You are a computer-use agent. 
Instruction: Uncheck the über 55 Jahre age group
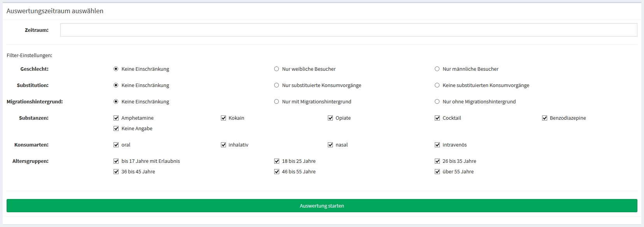point(437,171)
